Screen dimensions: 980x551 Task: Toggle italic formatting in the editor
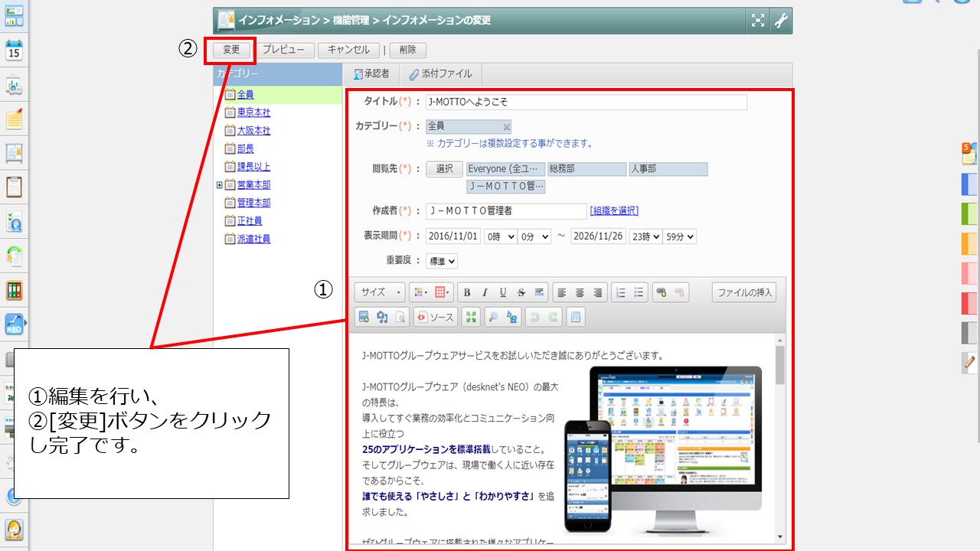(x=485, y=292)
